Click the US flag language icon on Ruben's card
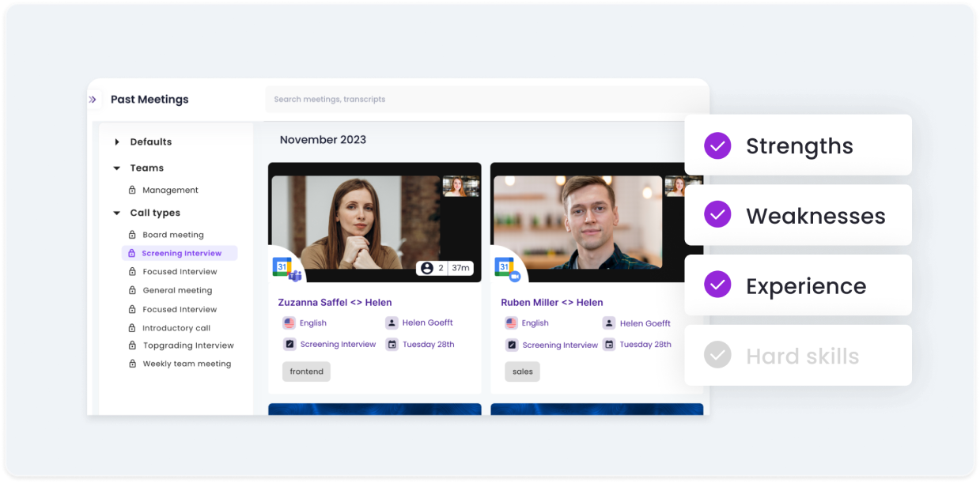Viewport: 980px width, 483px height. [x=512, y=323]
